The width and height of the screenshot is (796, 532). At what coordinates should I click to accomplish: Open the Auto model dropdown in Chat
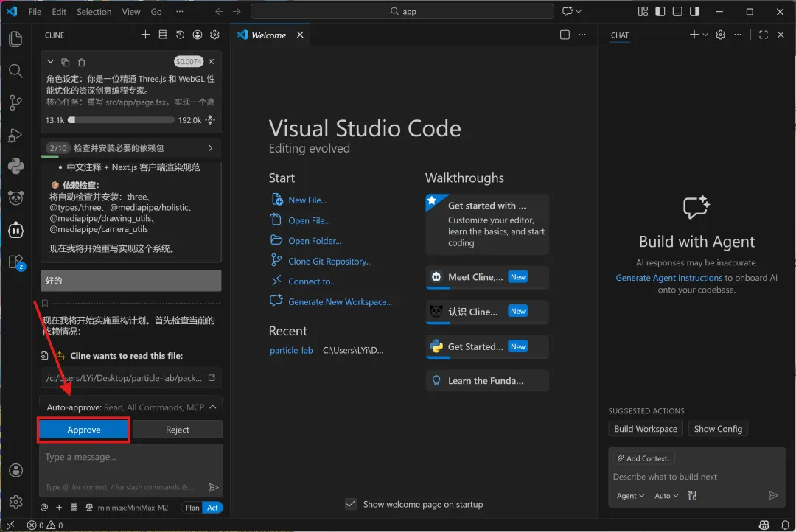[x=666, y=496]
